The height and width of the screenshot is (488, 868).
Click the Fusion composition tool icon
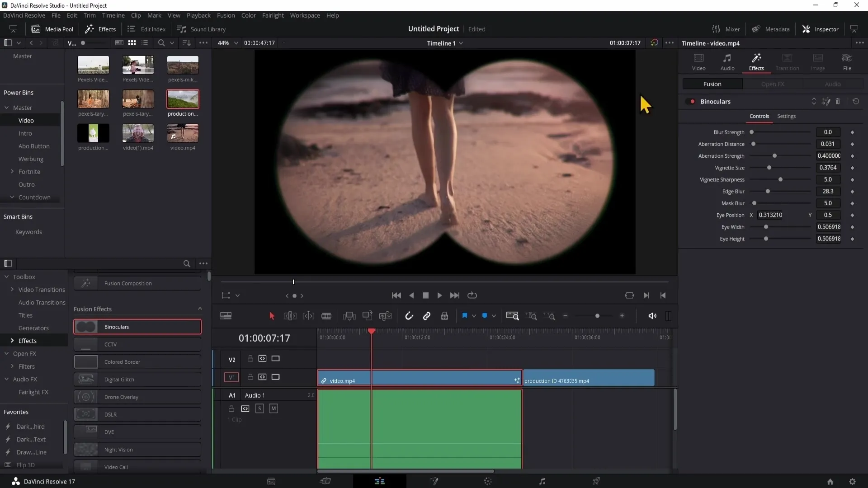85,283
